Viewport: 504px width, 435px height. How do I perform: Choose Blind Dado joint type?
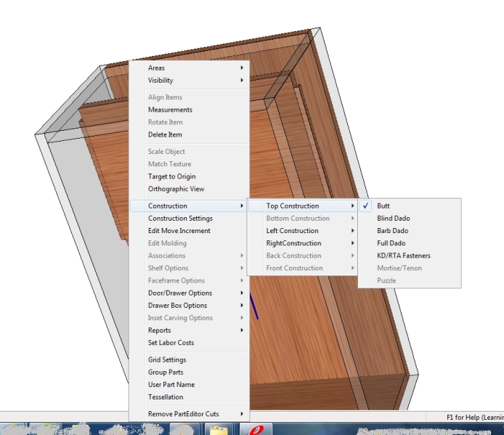point(393,219)
